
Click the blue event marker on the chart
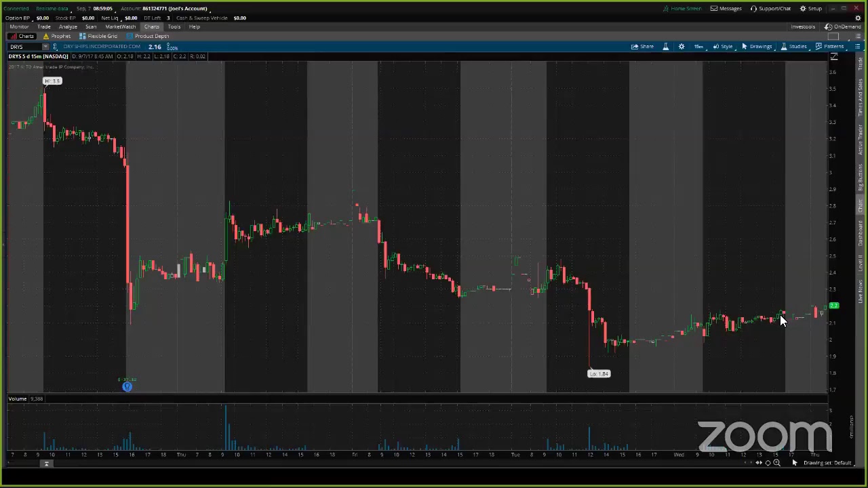[127, 386]
